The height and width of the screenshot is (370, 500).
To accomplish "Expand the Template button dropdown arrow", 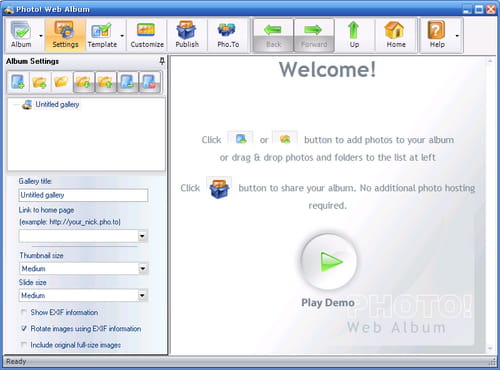I will [122, 35].
